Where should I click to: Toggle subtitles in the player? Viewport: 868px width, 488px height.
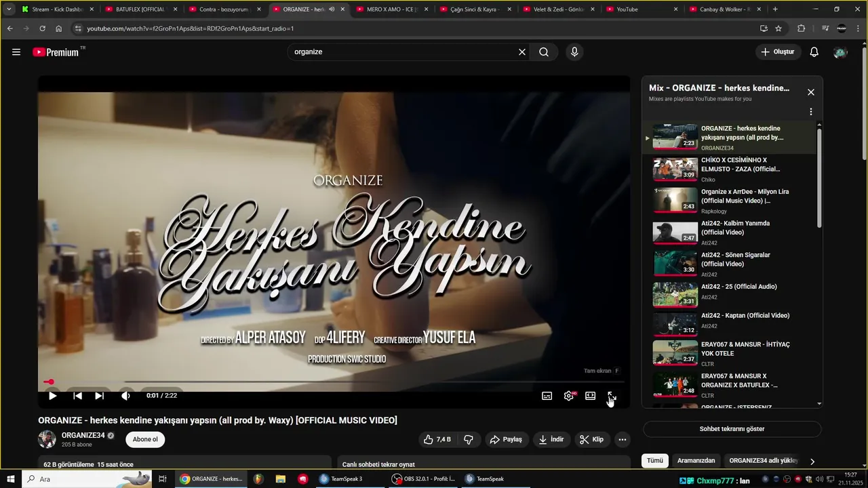click(x=547, y=396)
